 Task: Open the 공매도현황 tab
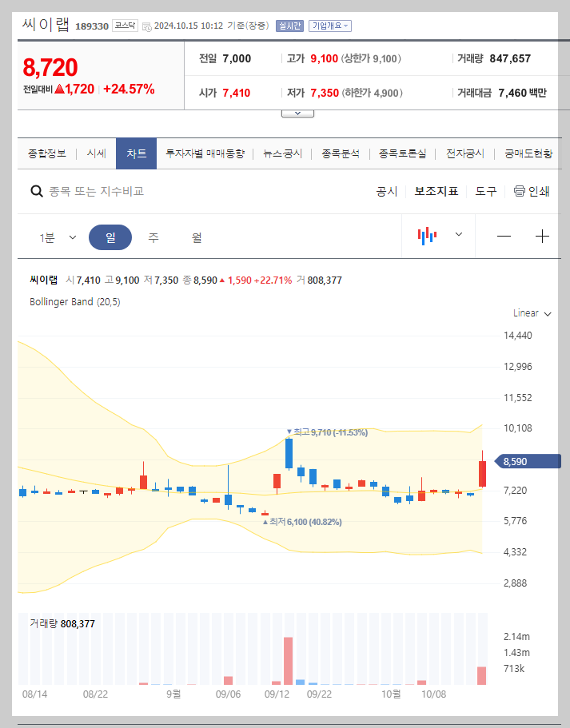(528, 153)
